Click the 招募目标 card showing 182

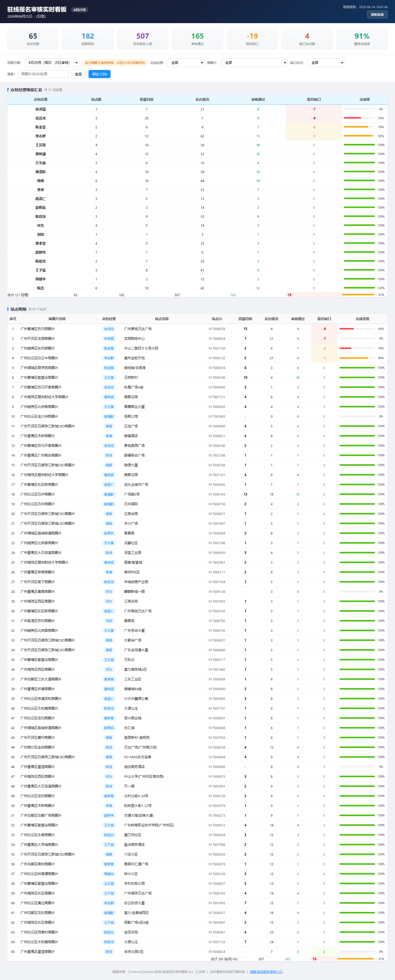point(88,39)
